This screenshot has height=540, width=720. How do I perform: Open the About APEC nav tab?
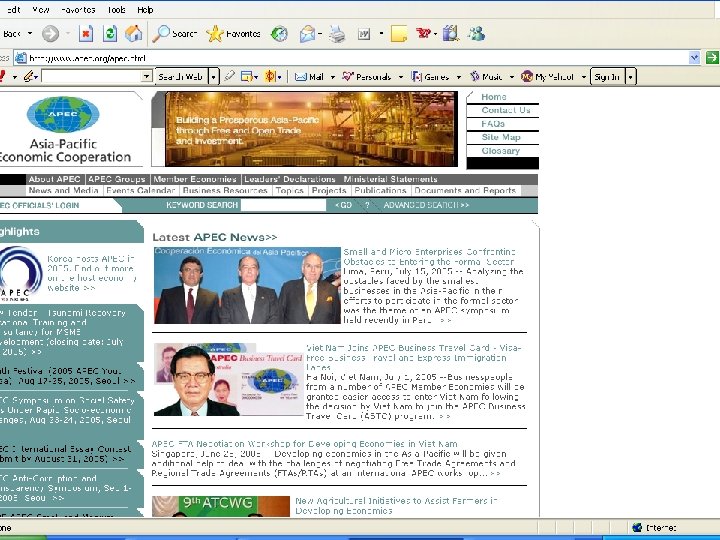(55, 179)
